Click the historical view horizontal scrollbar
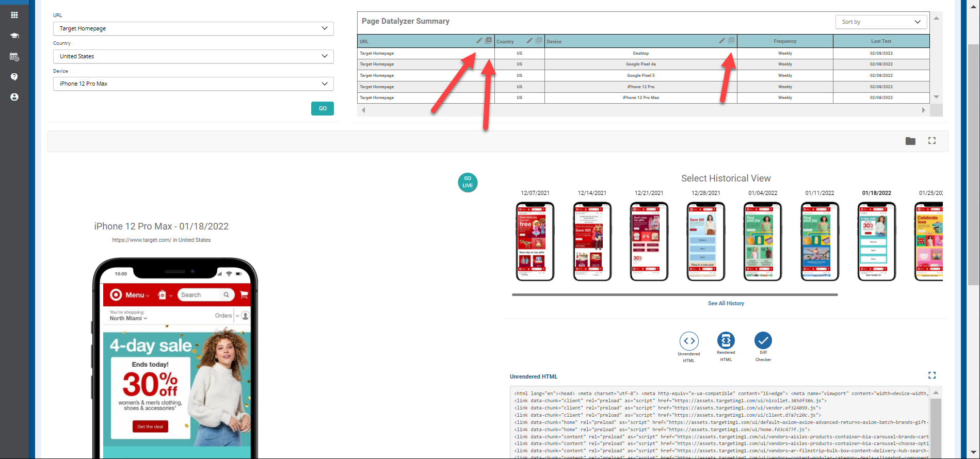The image size is (980, 459). point(674,294)
